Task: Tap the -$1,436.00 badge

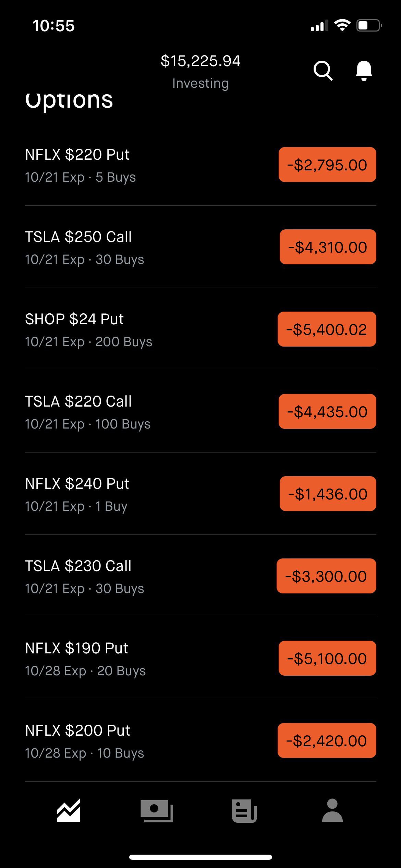Action: (328, 494)
